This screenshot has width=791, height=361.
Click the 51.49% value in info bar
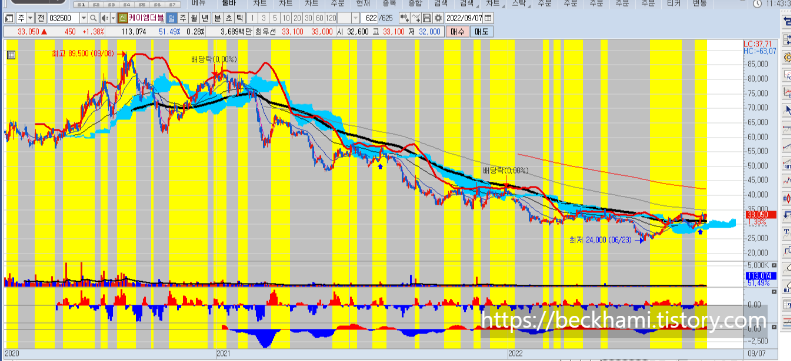[169, 31]
